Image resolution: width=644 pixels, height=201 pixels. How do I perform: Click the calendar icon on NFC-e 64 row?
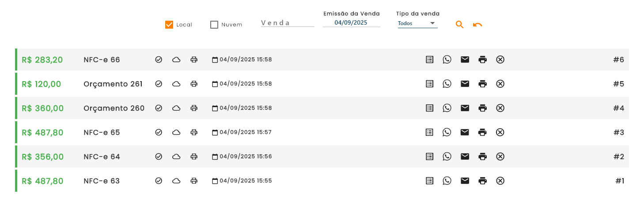(x=215, y=156)
